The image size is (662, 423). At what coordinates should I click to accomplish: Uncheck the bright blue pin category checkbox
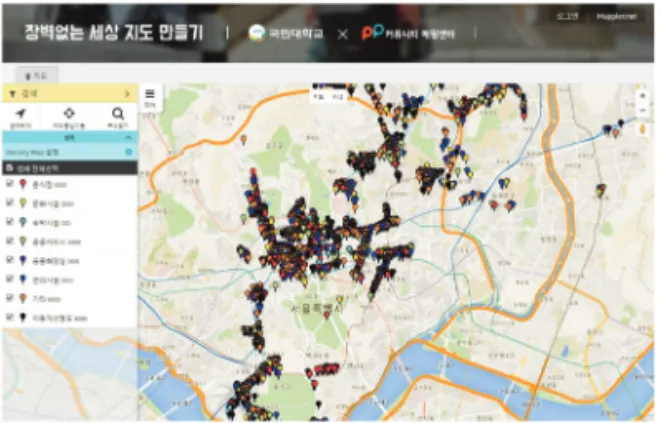tap(10, 278)
